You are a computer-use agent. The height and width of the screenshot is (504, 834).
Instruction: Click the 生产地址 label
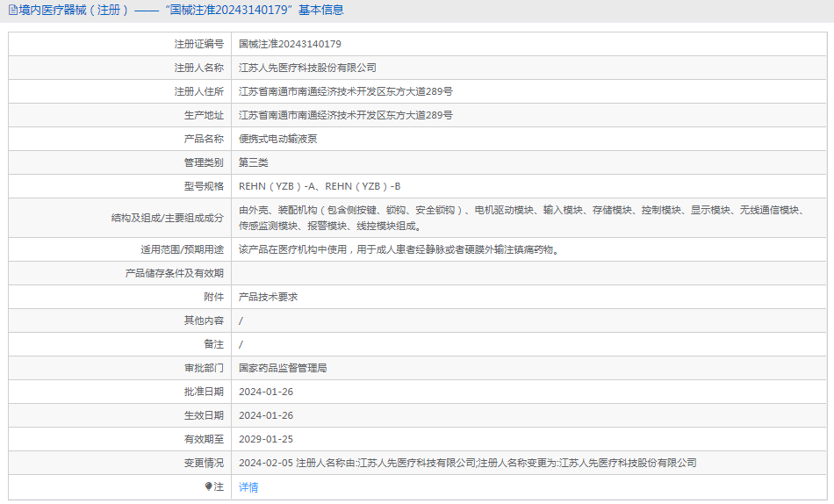click(205, 115)
